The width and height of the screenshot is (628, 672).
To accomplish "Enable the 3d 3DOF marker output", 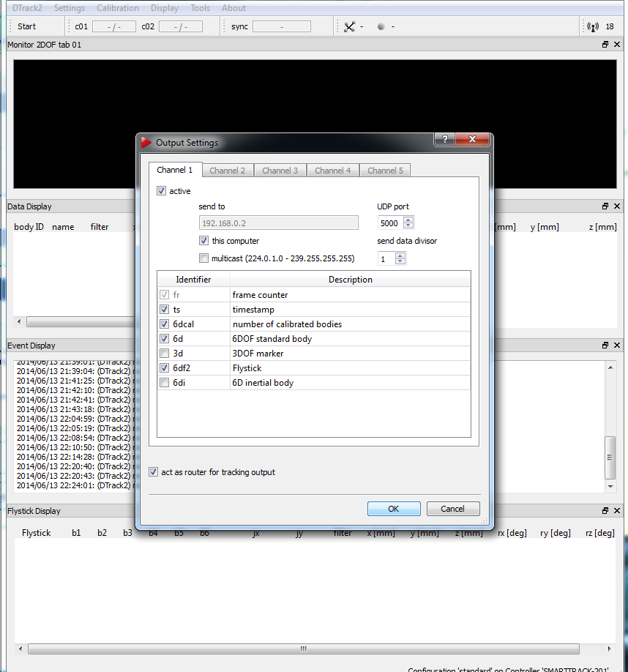I will [x=164, y=354].
